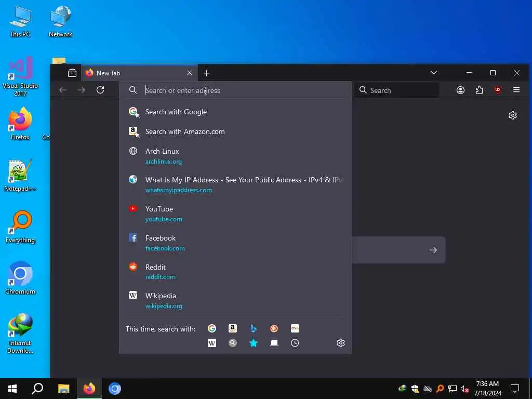Image resolution: width=532 pixels, height=399 pixels.
Task: Open Internet Download Manager desktop shortcut
Action: [20, 334]
